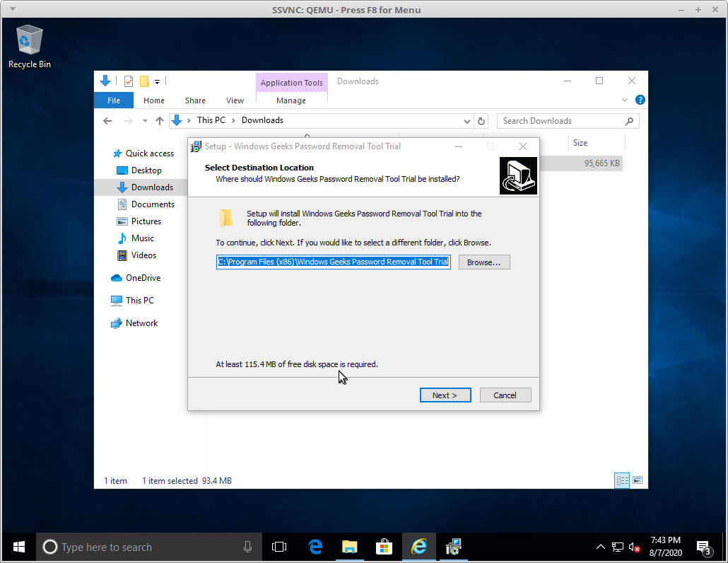Click the Setup title bar icon

tap(196, 147)
